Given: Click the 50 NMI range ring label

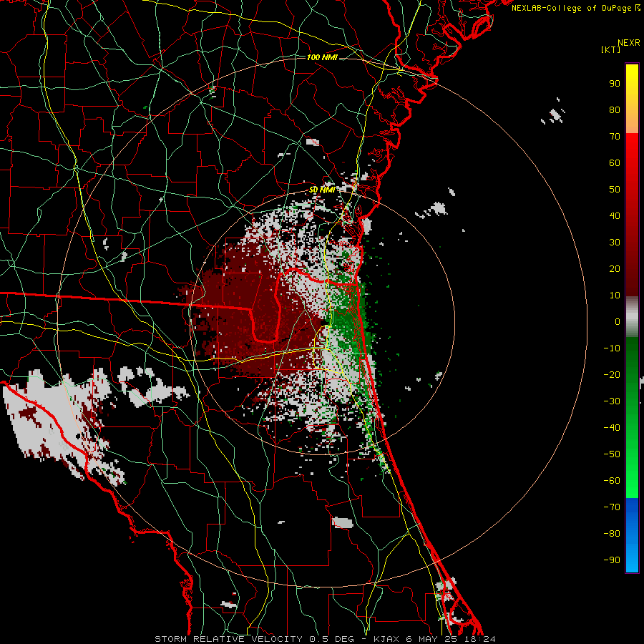Looking at the screenshot, I should 322,190.
